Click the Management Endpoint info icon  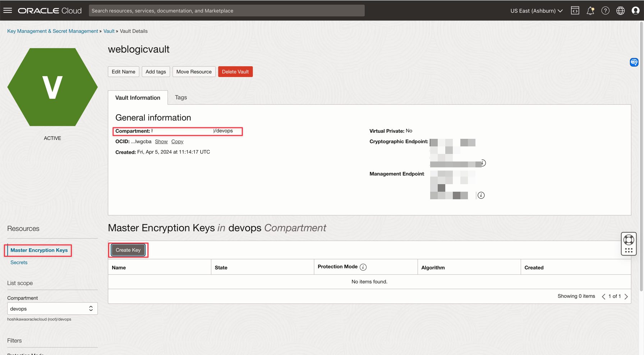click(481, 195)
